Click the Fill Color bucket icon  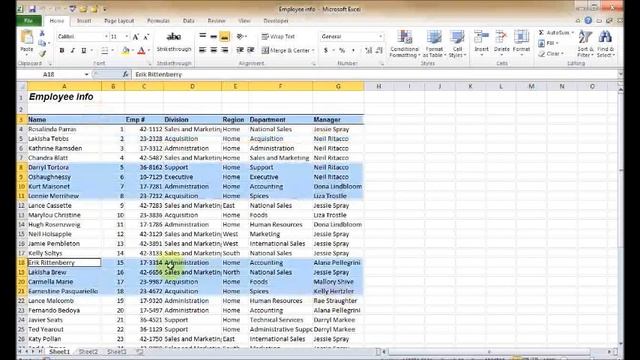pos(126,51)
